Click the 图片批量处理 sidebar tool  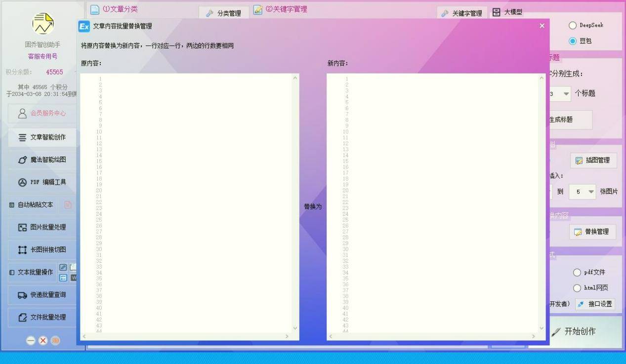42,227
